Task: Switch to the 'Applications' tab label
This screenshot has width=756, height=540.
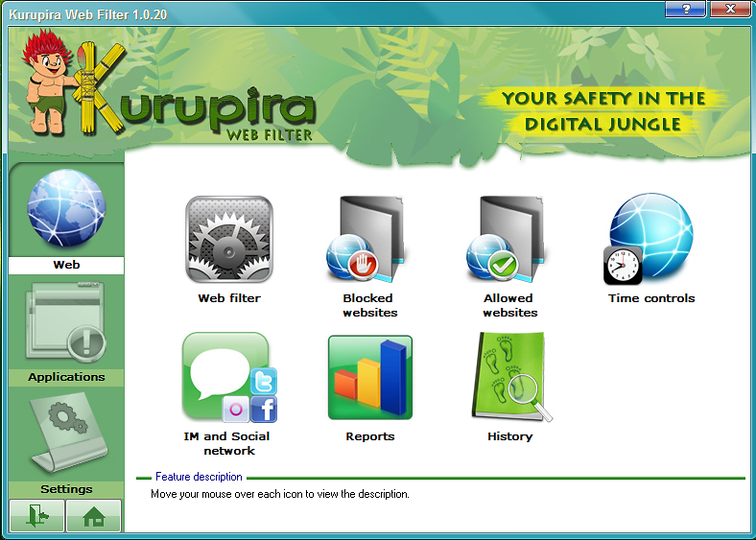Action: click(66, 377)
